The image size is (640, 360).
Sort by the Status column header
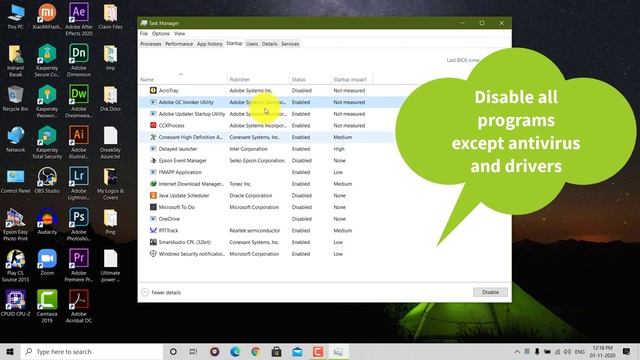[x=310, y=79]
